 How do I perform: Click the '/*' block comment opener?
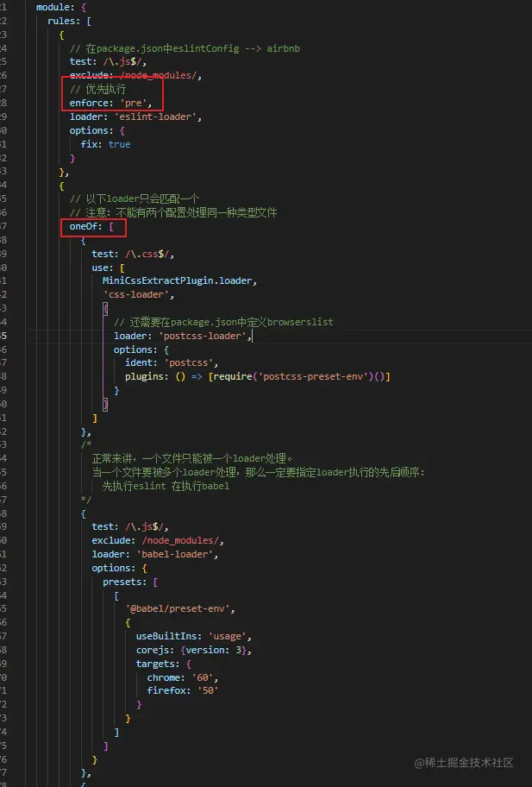pyautogui.click(x=86, y=444)
